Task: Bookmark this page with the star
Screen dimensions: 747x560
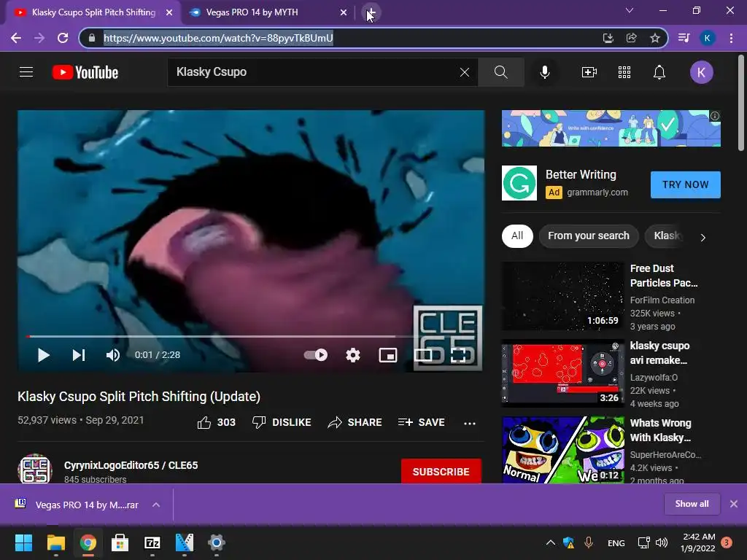Action: pyautogui.click(x=655, y=38)
